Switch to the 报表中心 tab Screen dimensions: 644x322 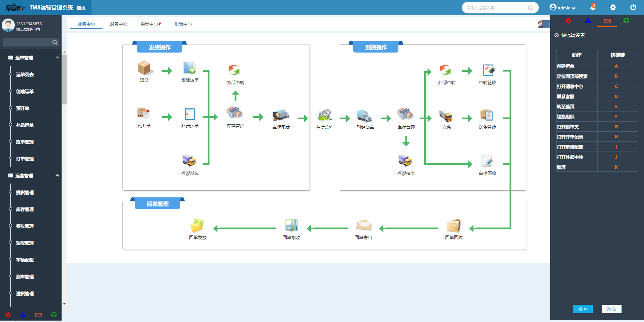(x=183, y=24)
